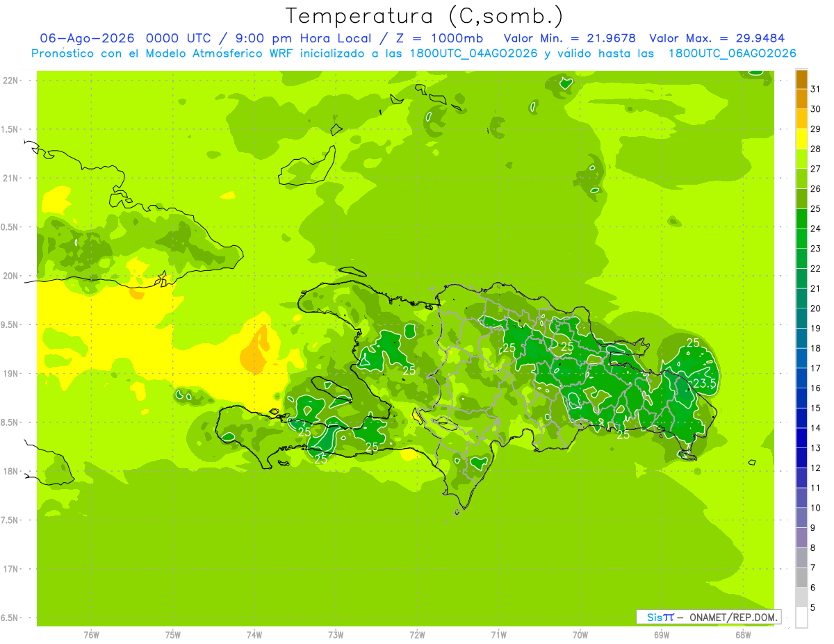Click the legend scale number "22"
834x644 pixels.
pos(816,268)
